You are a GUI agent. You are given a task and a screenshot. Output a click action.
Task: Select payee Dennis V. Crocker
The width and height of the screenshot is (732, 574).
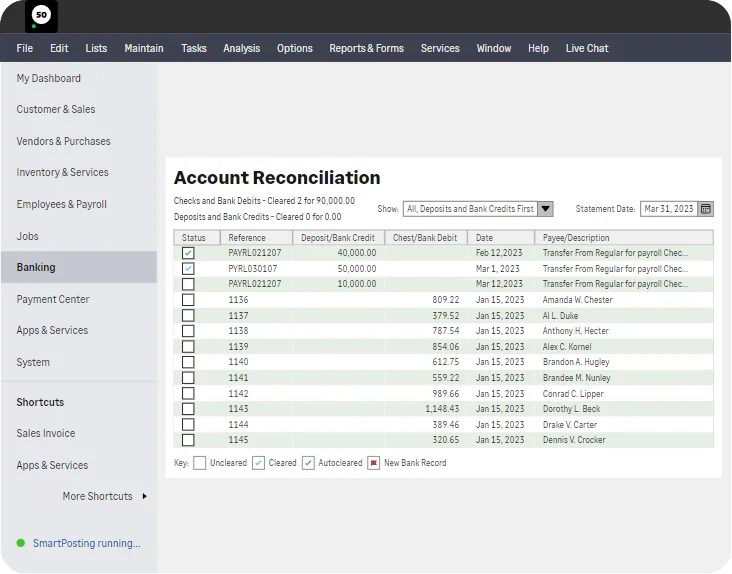pos(574,440)
